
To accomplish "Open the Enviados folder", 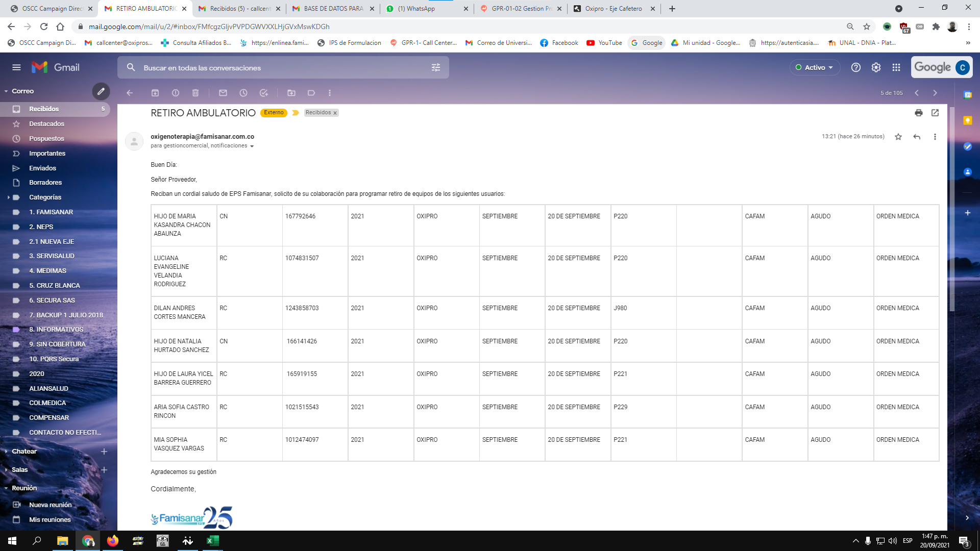I will point(55,168).
